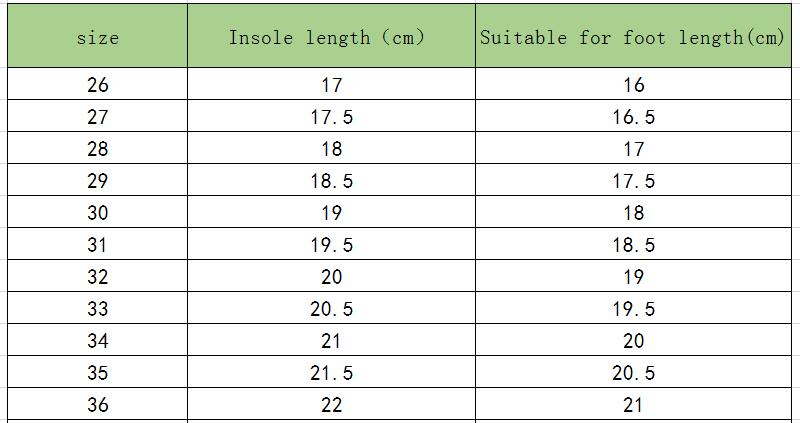Select the 'Insole length (cm)' header cell
The width and height of the screenshot is (800, 423).
331,37
